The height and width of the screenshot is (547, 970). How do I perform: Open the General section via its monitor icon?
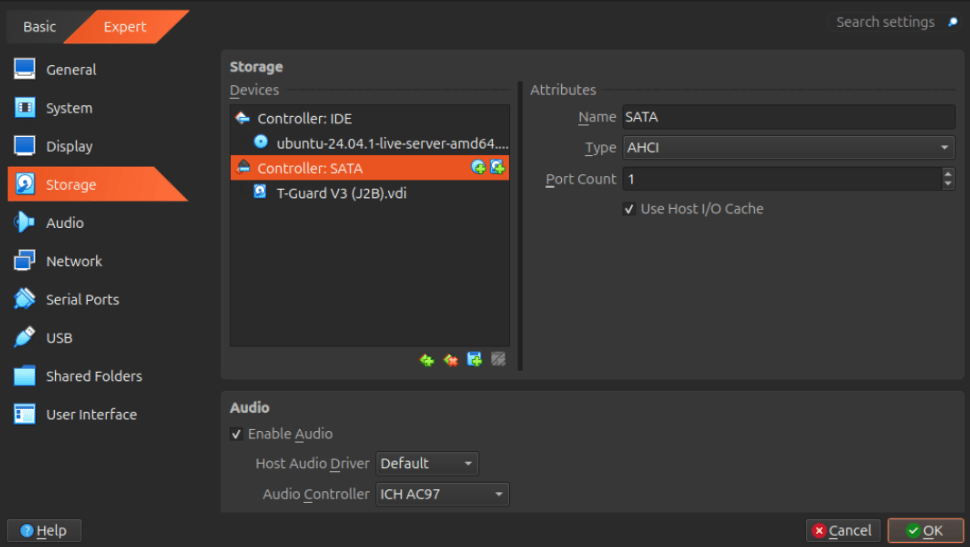[x=25, y=69]
